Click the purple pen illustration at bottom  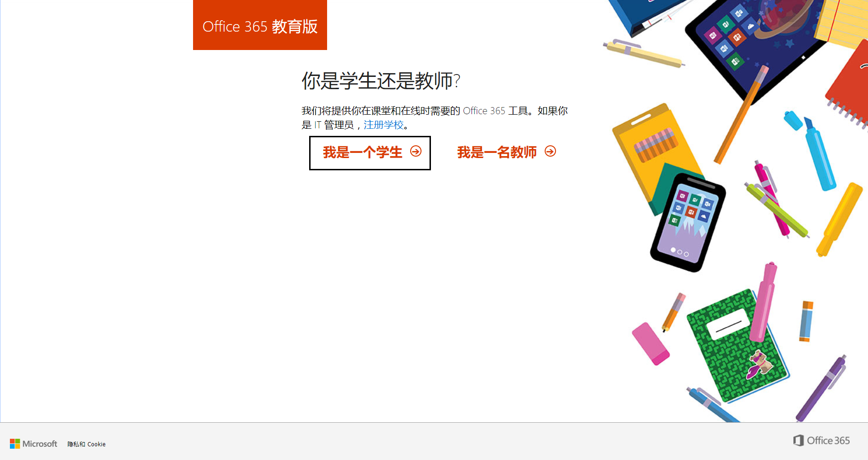coord(821,388)
